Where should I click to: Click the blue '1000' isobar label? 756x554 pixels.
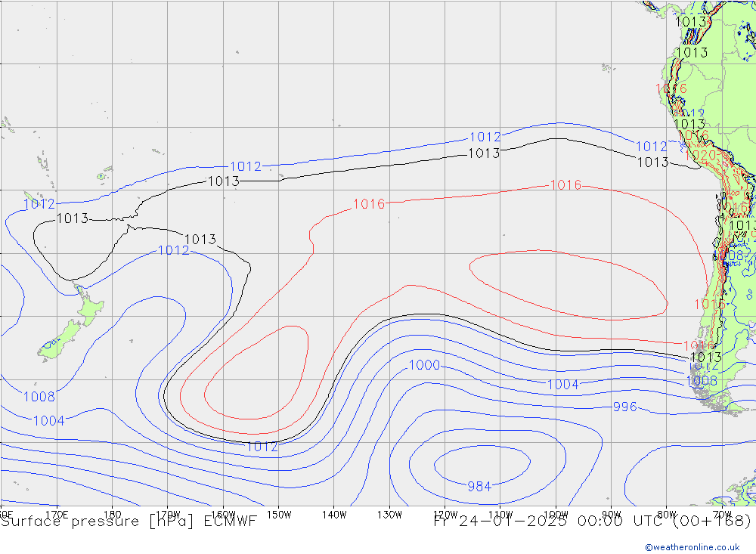424,365
